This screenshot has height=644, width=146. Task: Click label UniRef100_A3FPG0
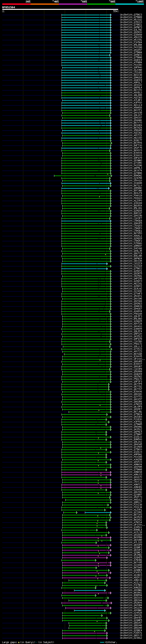pyautogui.click(x=131, y=103)
